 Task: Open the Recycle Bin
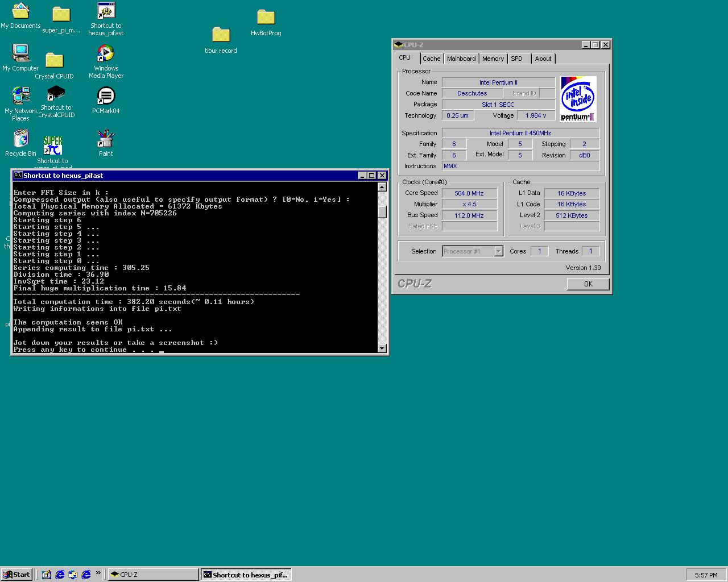point(20,143)
